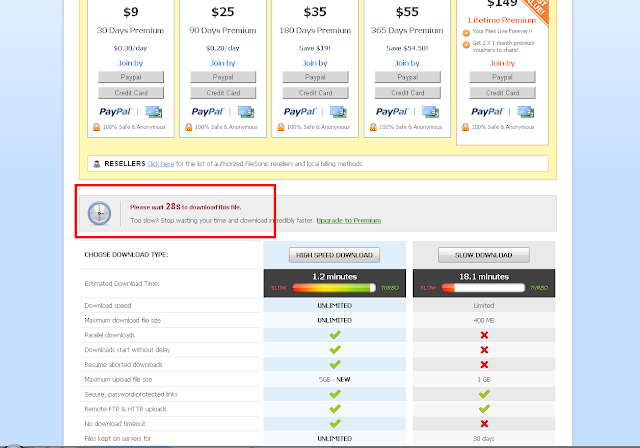Start the High Speed Download
The width and height of the screenshot is (640, 448).
click(334, 255)
